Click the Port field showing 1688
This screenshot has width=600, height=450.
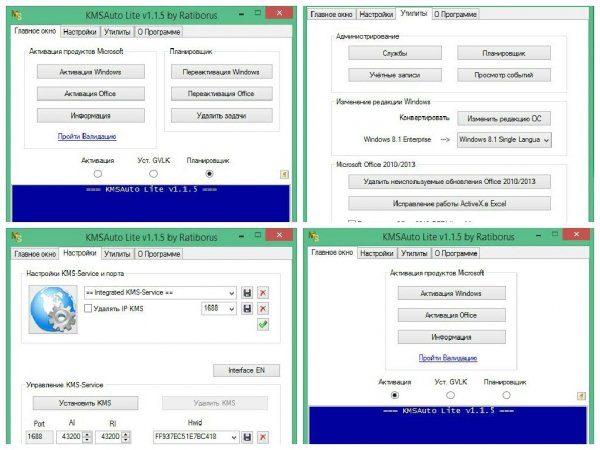pos(39,437)
